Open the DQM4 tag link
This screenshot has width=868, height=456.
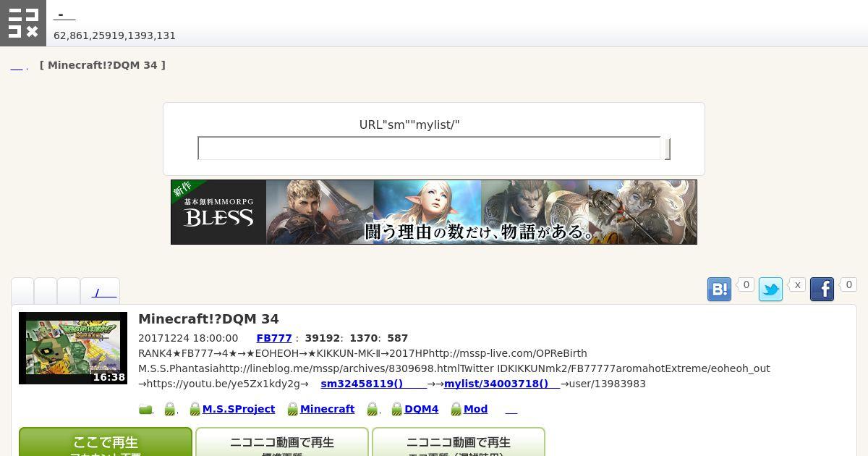pyautogui.click(x=421, y=409)
